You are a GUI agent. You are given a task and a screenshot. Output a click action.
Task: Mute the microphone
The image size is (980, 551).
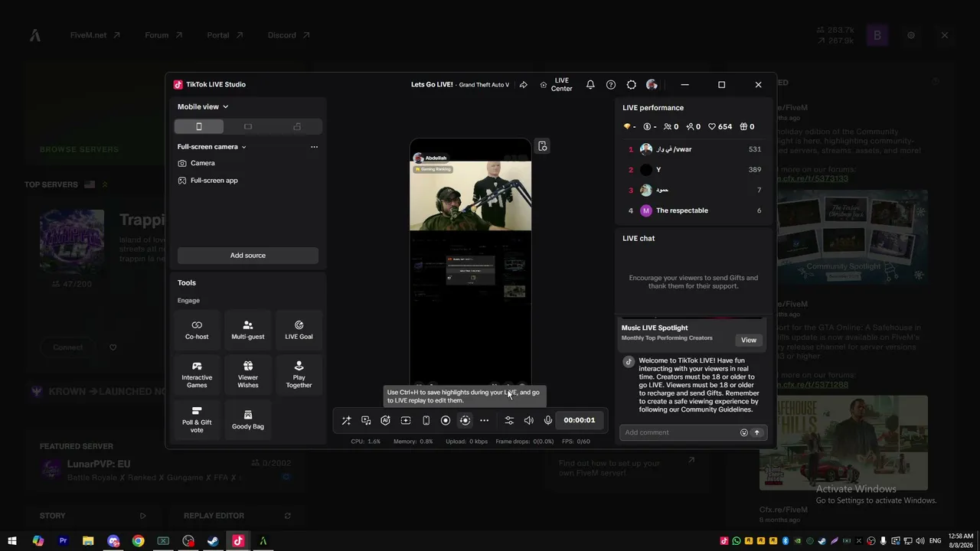[x=548, y=420]
